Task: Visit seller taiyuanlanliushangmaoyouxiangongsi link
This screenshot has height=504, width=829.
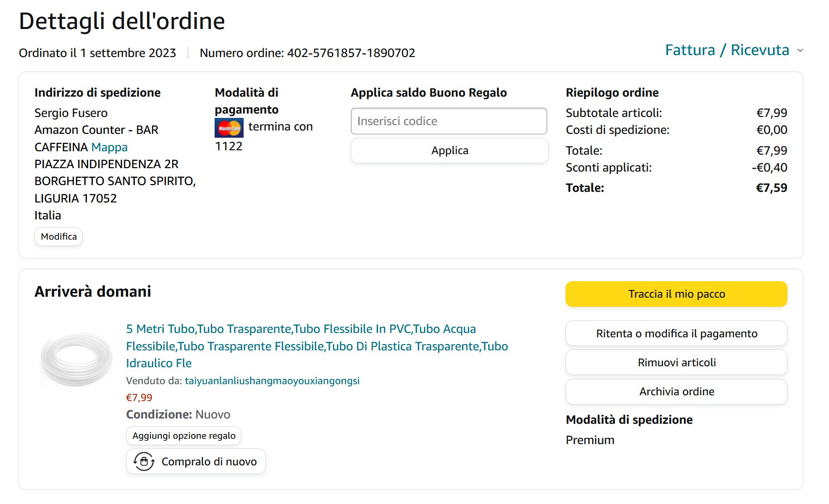Action: [x=272, y=381]
